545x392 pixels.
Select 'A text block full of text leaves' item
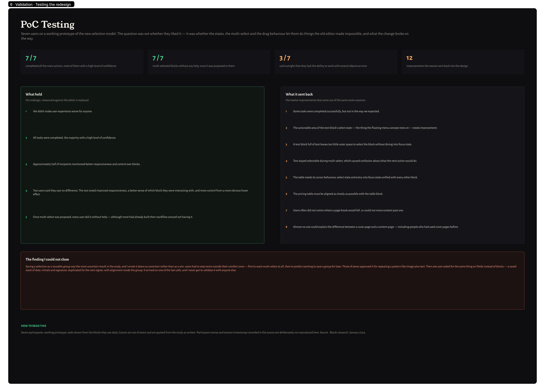tap(352, 144)
